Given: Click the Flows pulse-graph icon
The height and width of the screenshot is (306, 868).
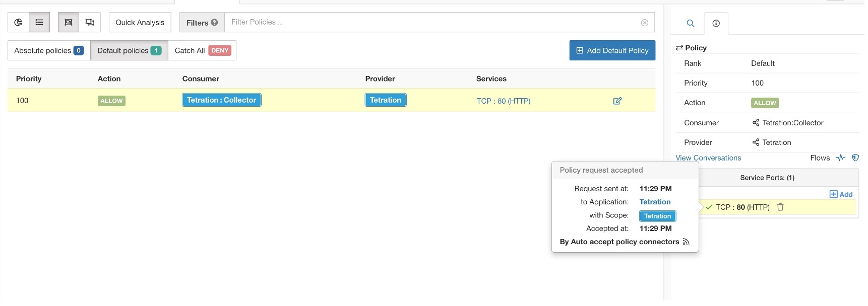Looking at the screenshot, I should point(841,158).
